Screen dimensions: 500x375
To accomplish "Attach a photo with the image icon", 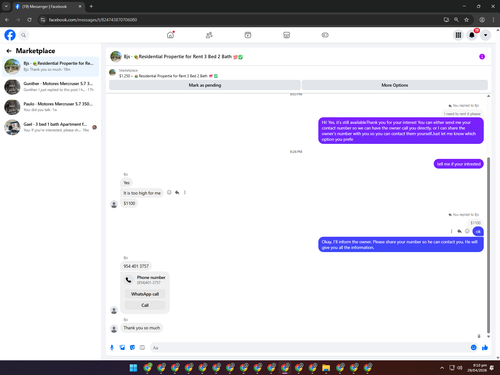I will [x=122, y=348].
